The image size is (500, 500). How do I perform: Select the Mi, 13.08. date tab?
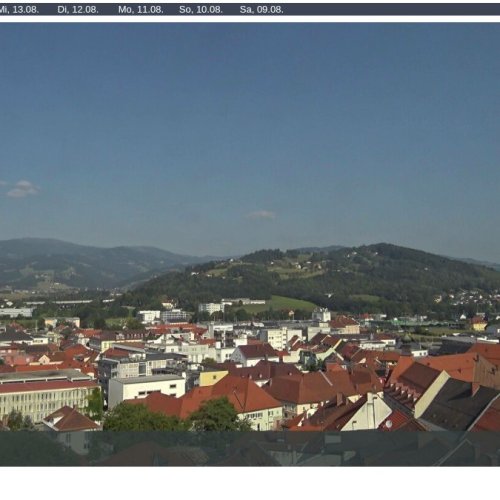19,10
